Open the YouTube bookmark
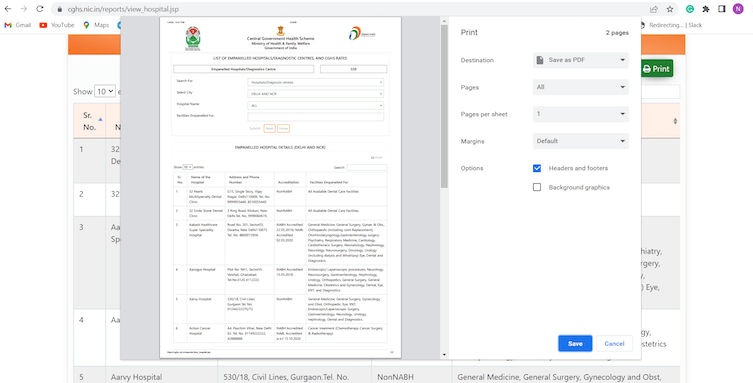This screenshot has height=383, width=753. [57, 25]
